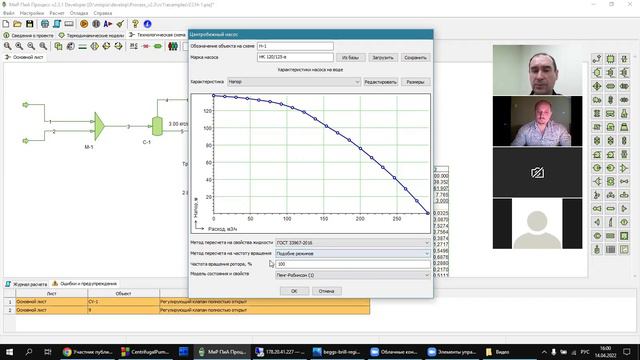640x360 pixels.
Task: Confirm the pump dialog with OK
Action: pyautogui.click(x=294, y=291)
